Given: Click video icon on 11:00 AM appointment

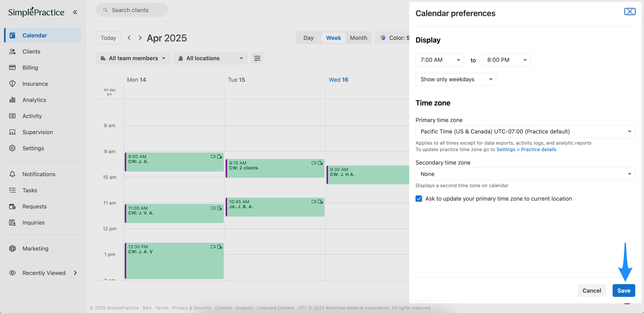Looking at the screenshot, I should [213, 208].
